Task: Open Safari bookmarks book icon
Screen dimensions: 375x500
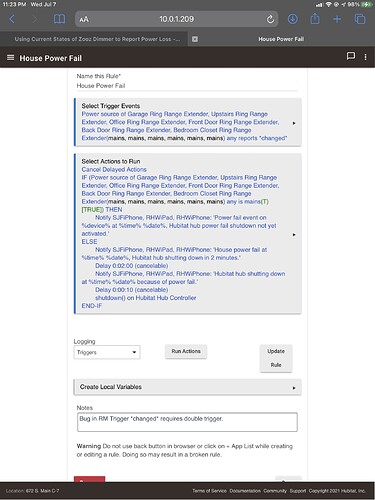Action: pyautogui.click(x=59, y=19)
